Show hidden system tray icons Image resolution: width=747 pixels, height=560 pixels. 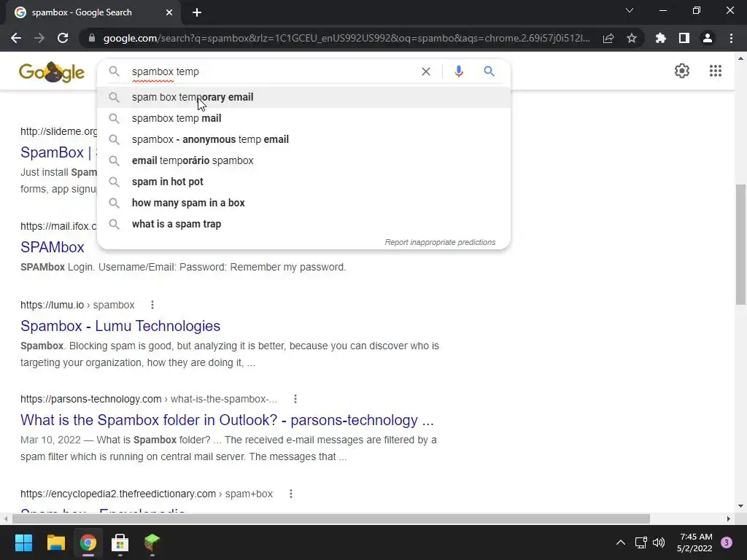point(620,542)
